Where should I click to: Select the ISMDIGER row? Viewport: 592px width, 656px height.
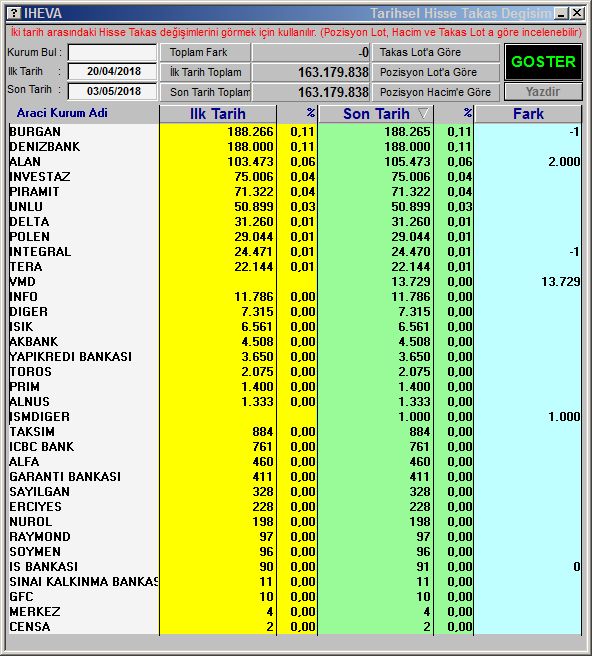click(295, 417)
